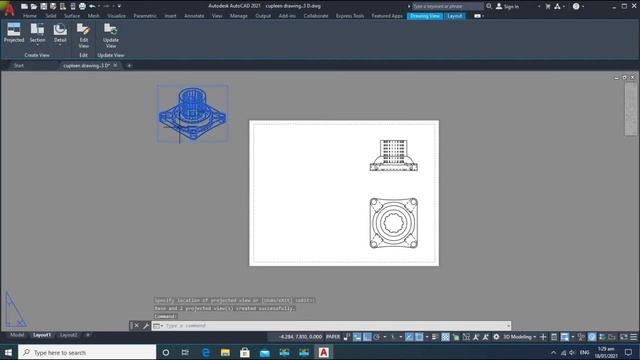Open the 3D Modeling workspace dropdown
This screenshot has width=640, height=360.
519,337
